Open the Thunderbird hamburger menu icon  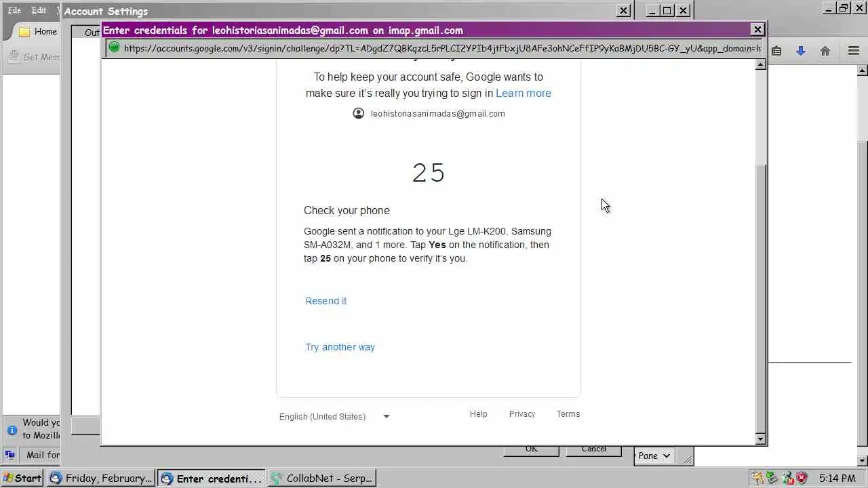pos(854,51)
